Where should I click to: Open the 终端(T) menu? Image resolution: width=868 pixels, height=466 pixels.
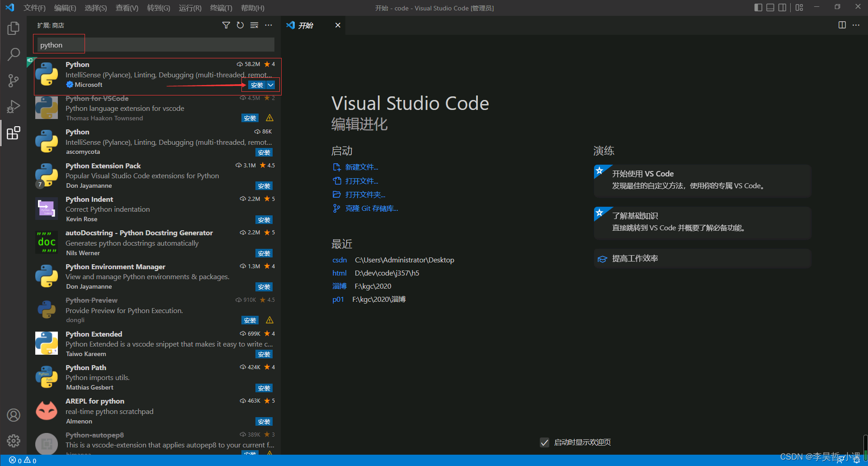click(221, 8)
